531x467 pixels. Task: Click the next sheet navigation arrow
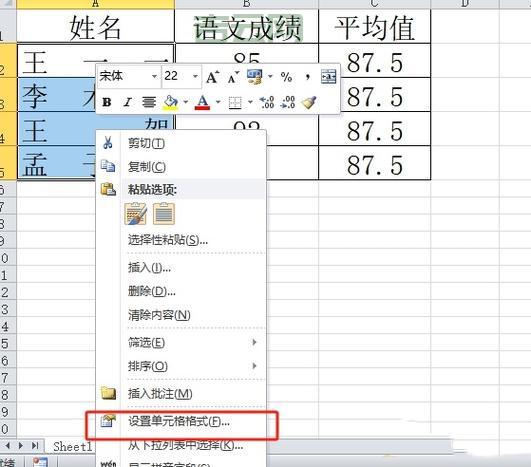click(21, 446)
